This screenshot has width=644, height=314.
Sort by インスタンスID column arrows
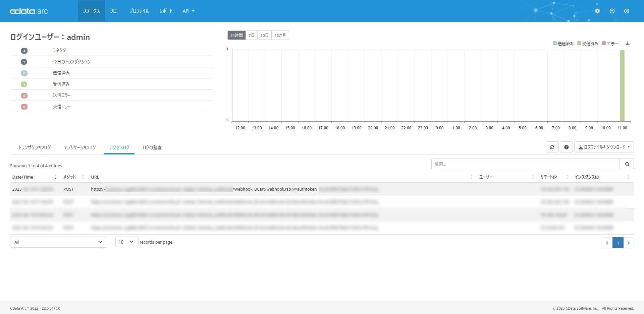click(x=628, y=177)
